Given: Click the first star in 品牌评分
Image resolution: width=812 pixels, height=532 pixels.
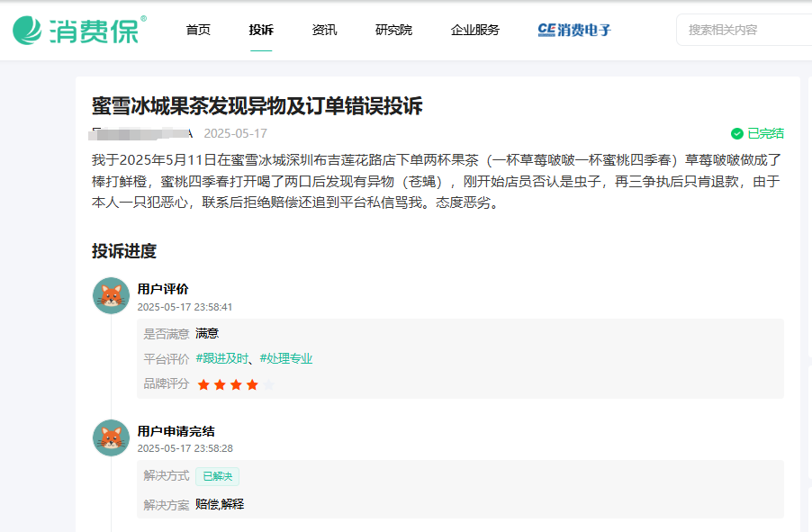Looking at the screenshot, I should [203, 384].
